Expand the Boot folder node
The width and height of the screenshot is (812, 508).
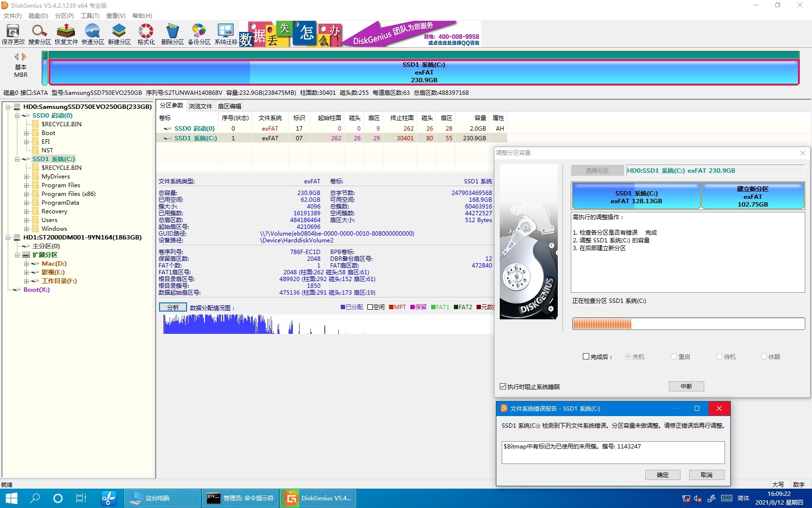tap(26, 133)
